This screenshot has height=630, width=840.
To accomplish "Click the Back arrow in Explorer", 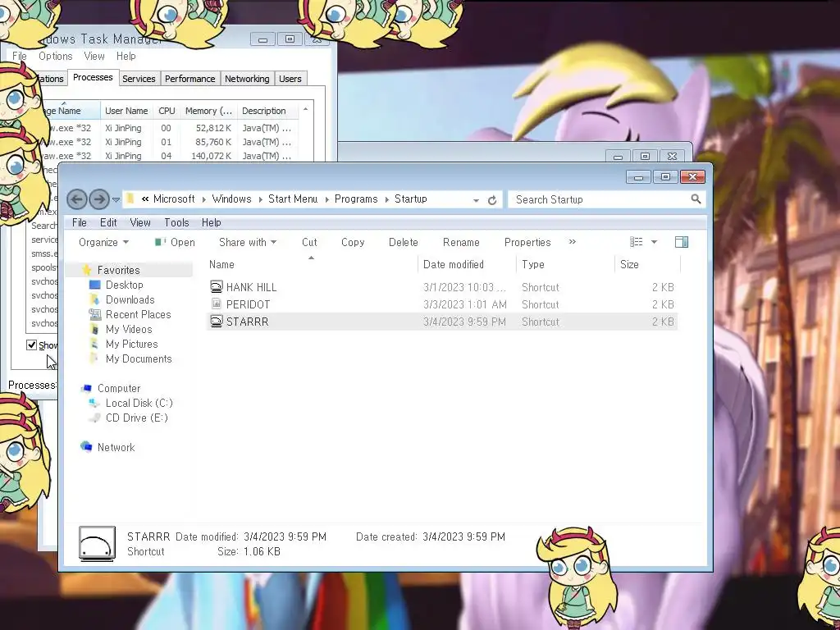I will click(x=76, y=200).
